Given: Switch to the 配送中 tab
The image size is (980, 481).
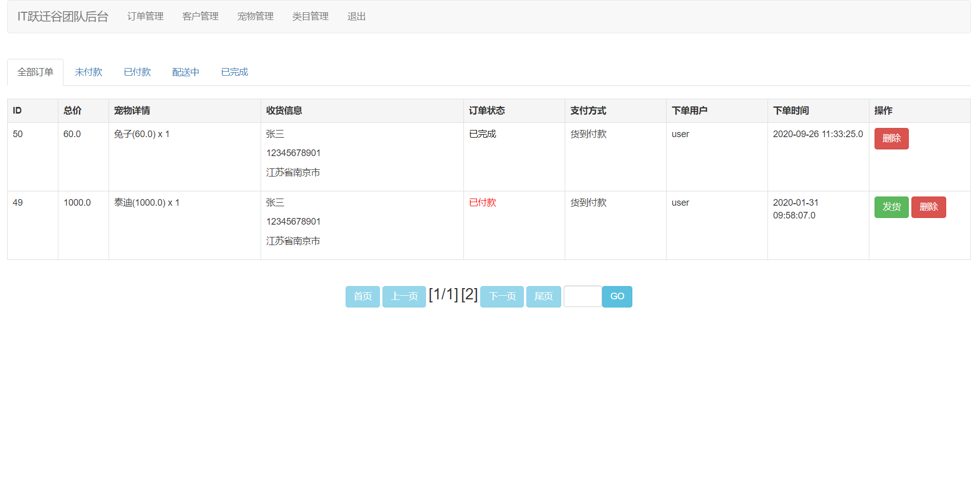Looking at the screenshot, I should click(x=186, y=72).
